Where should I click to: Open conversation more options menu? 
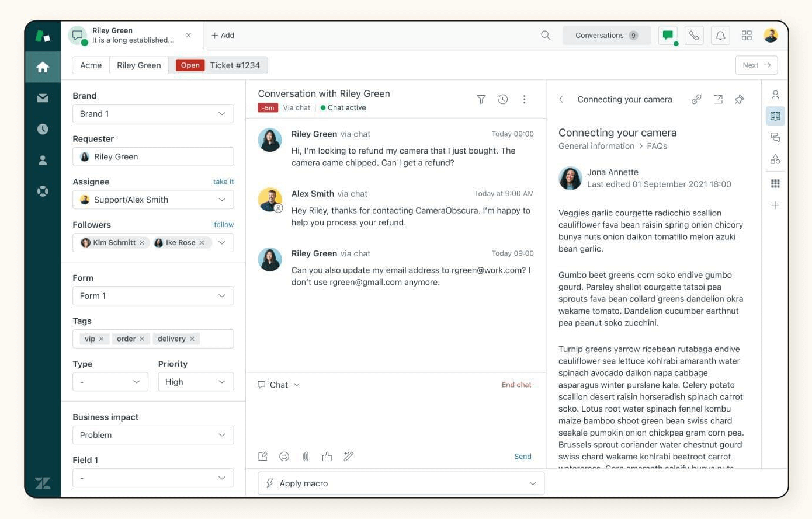pos(525,99)
